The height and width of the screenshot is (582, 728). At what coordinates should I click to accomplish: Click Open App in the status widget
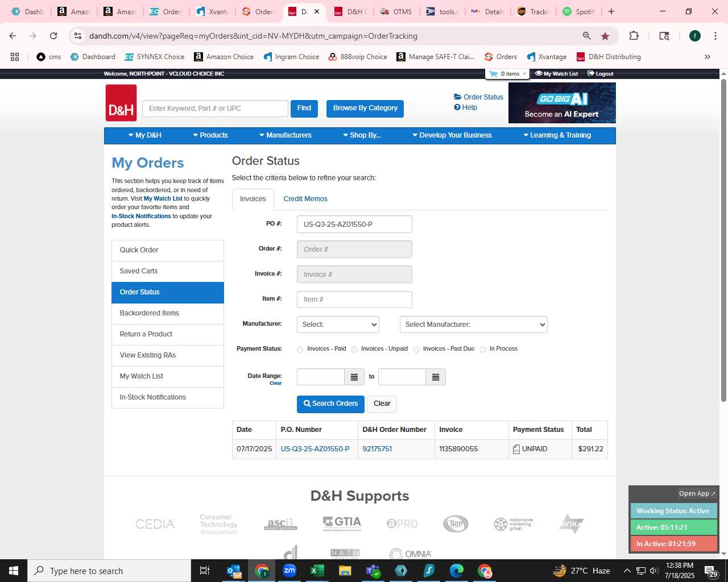697,493
